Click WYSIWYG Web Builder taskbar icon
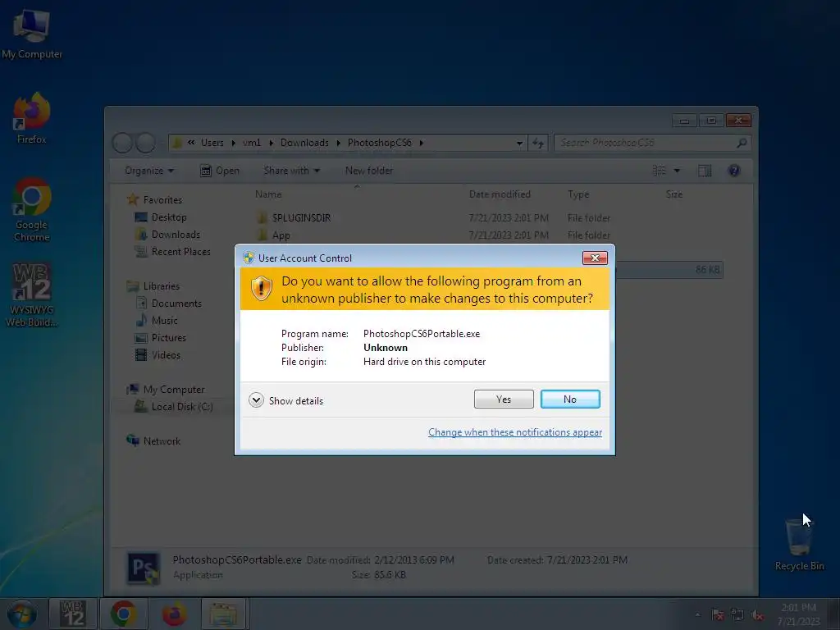 (x=72, y=614)
